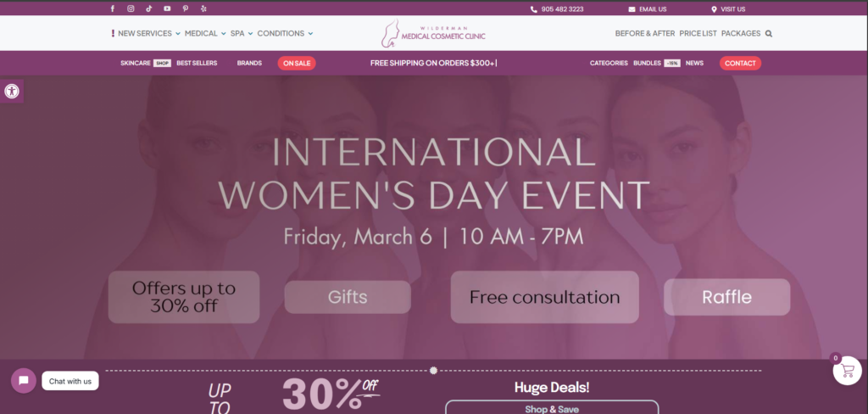
Task: Open the chat bubble icon
Action: coord(24,381)
